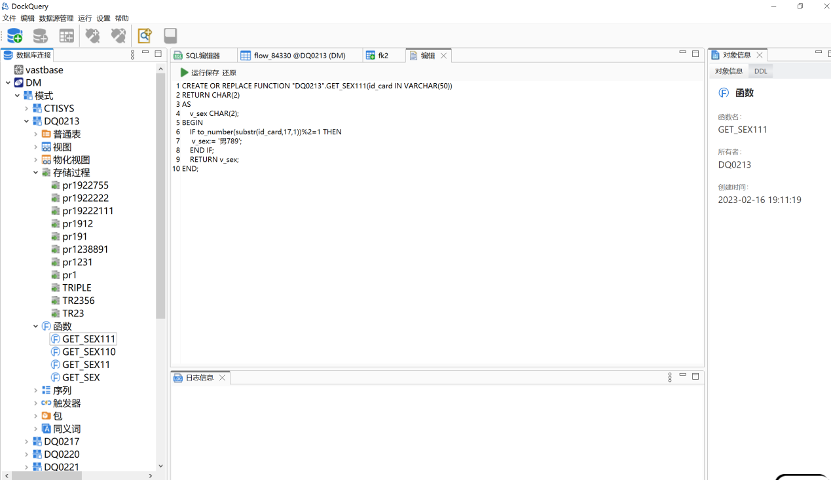
Task: Expand the 视图 views node
Action: [x=36, y=147]
